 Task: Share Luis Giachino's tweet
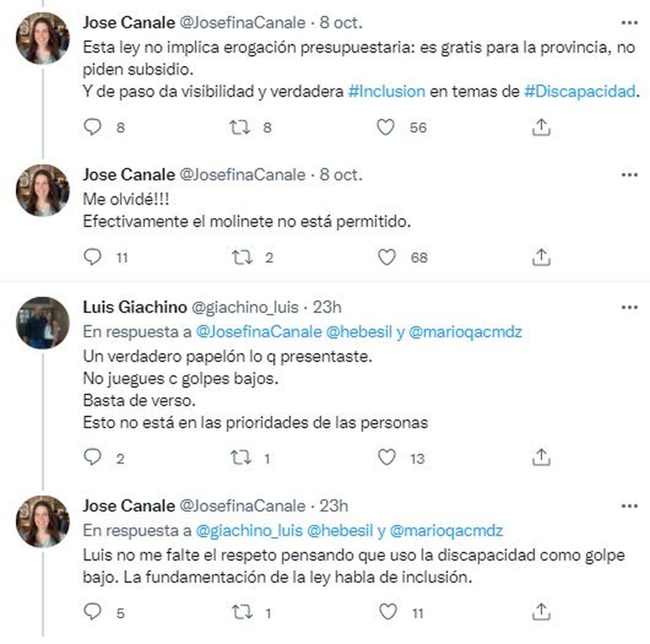(541, 458)
